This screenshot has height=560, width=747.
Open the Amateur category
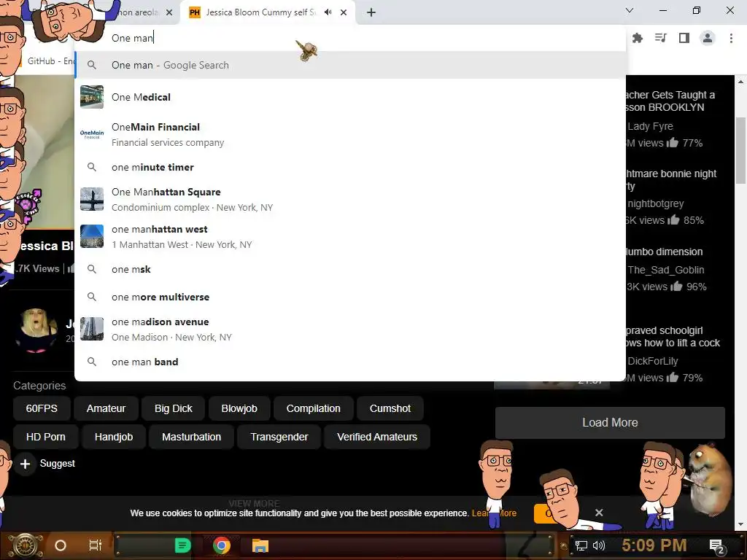coord(106,408)
